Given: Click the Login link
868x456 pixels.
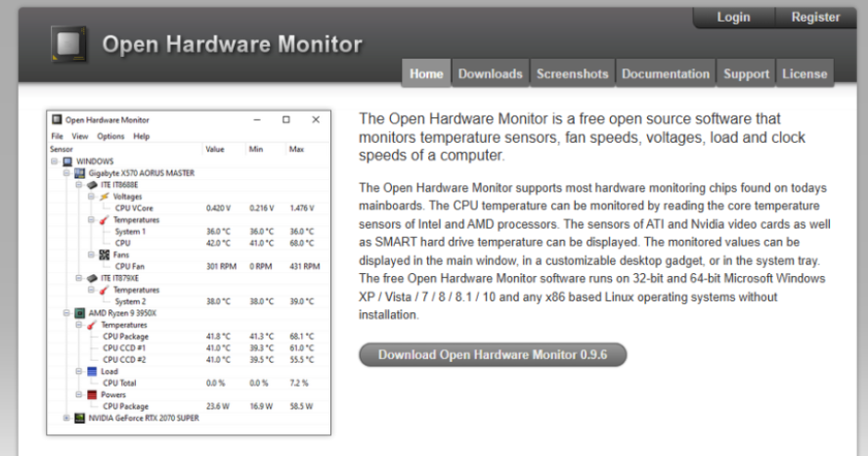Looking at the screenshot, I should 733,18.
